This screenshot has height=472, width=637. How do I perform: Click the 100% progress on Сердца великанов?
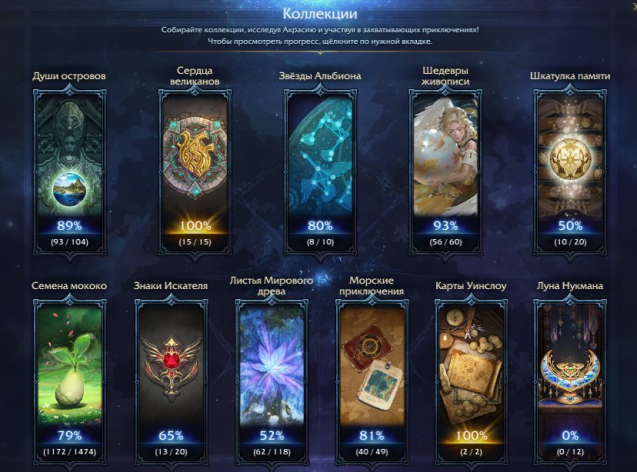click(195, 225)
